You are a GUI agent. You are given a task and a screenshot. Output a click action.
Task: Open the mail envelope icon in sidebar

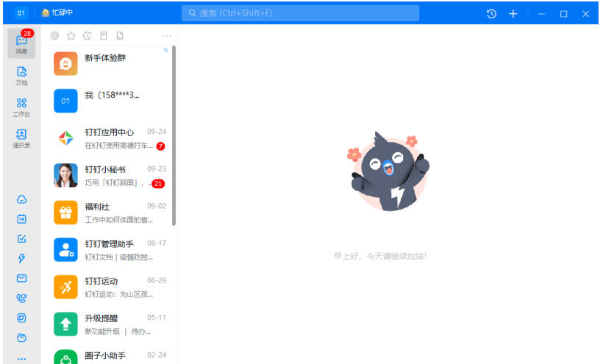point(22,278)
